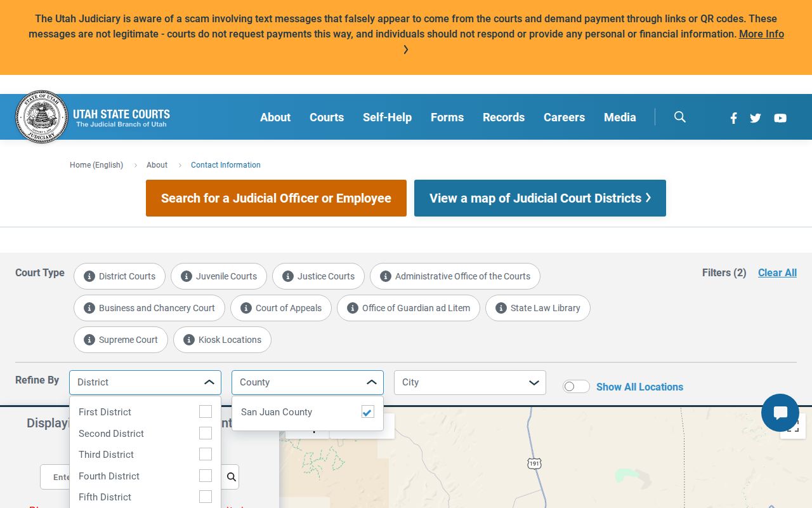
Task: Click the info icon on Supreme Court
Action: pos(89,340)
